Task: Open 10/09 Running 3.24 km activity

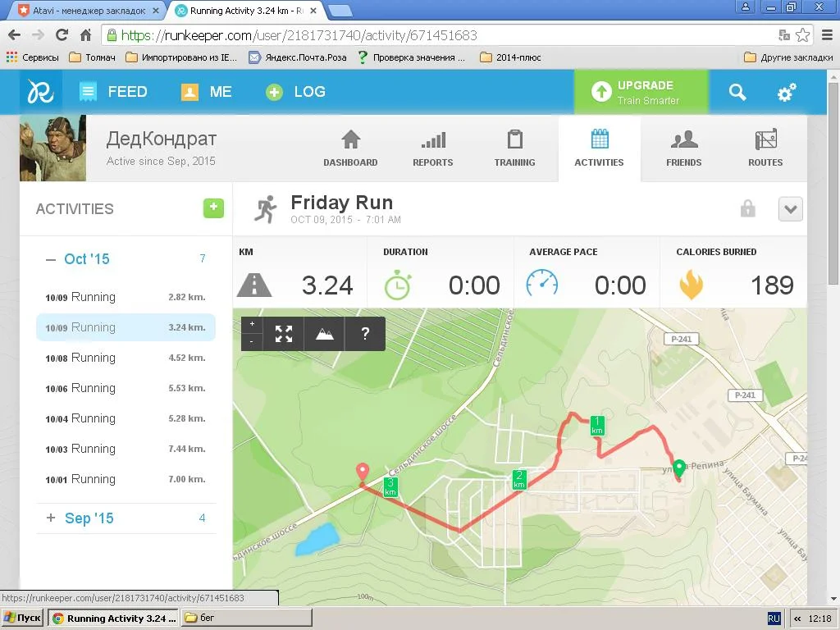Action: (126, 327)
